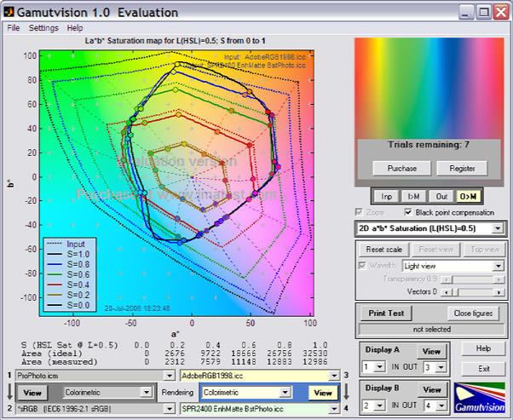This screenshot has width=513, height=420.
Task: Click the Register button
Action: click(462, 169)
